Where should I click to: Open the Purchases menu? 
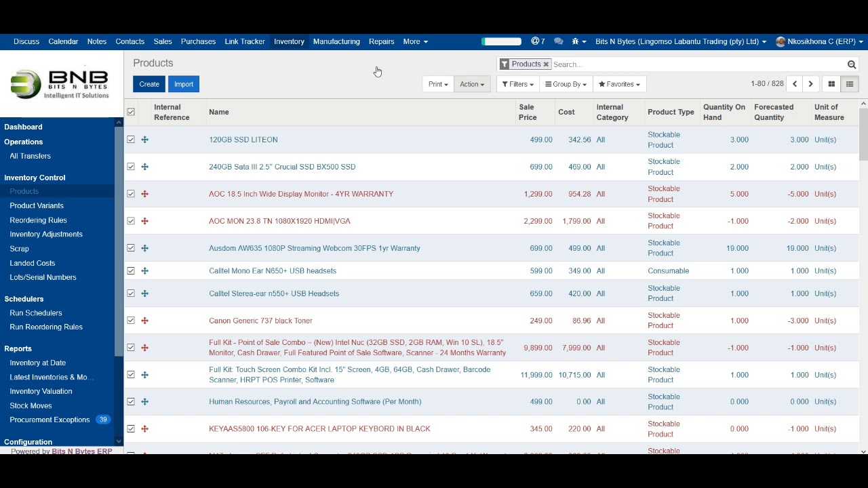(x=198, y=41)
